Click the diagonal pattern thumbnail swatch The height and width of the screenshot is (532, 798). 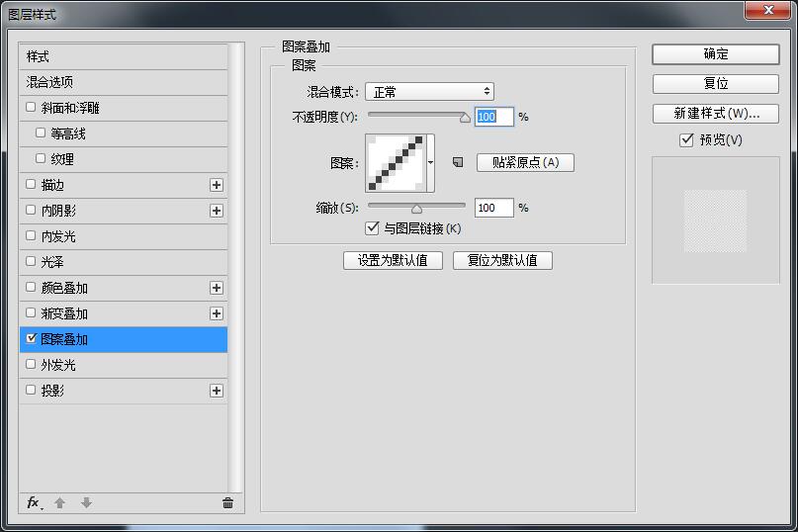(396, 163)
